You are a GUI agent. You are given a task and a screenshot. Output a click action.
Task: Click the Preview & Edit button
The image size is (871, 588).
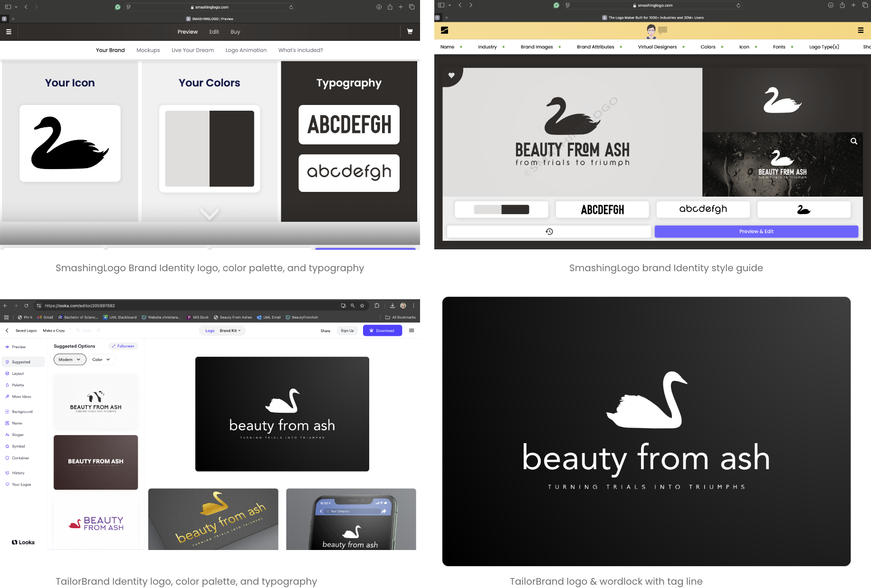tap(756, 231)
